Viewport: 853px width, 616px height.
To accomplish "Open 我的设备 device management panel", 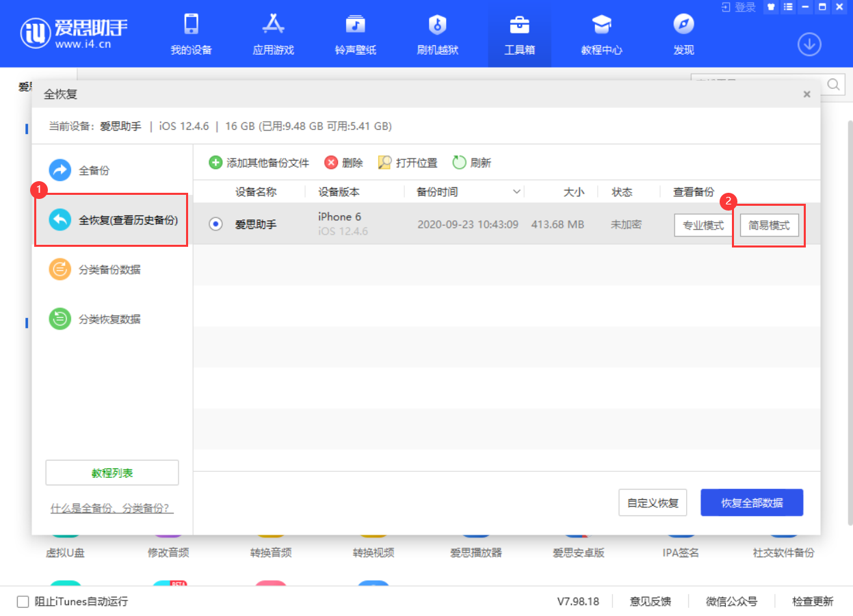I will (x=190, y=33).
